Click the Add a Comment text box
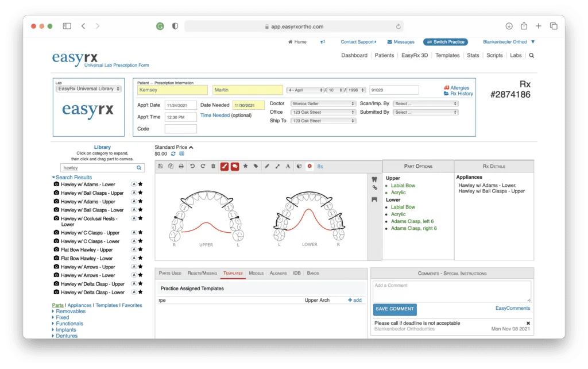This screenshot has height=369, width=588. point(452,291)
